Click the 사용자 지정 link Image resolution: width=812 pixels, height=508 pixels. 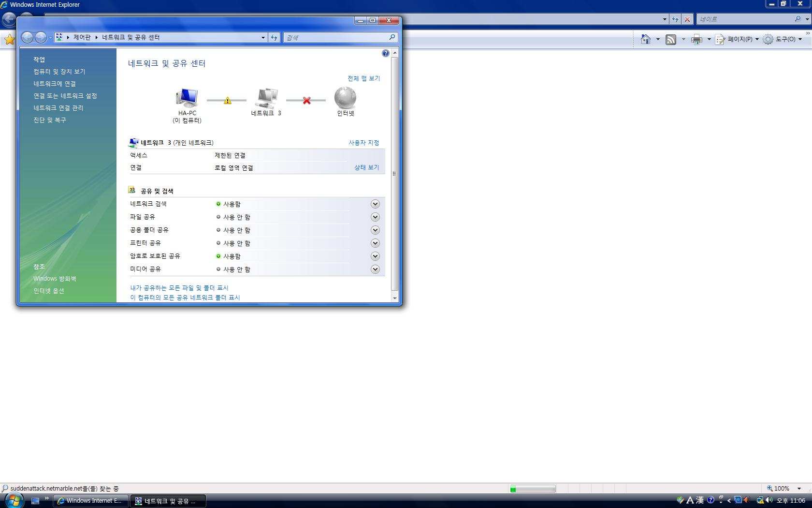(x=364, y=143)
